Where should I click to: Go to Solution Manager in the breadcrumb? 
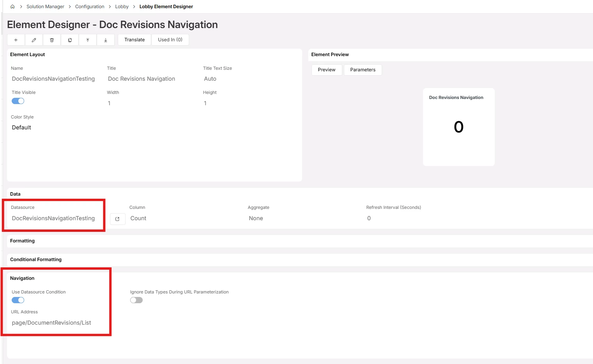(x=45, y=7)
